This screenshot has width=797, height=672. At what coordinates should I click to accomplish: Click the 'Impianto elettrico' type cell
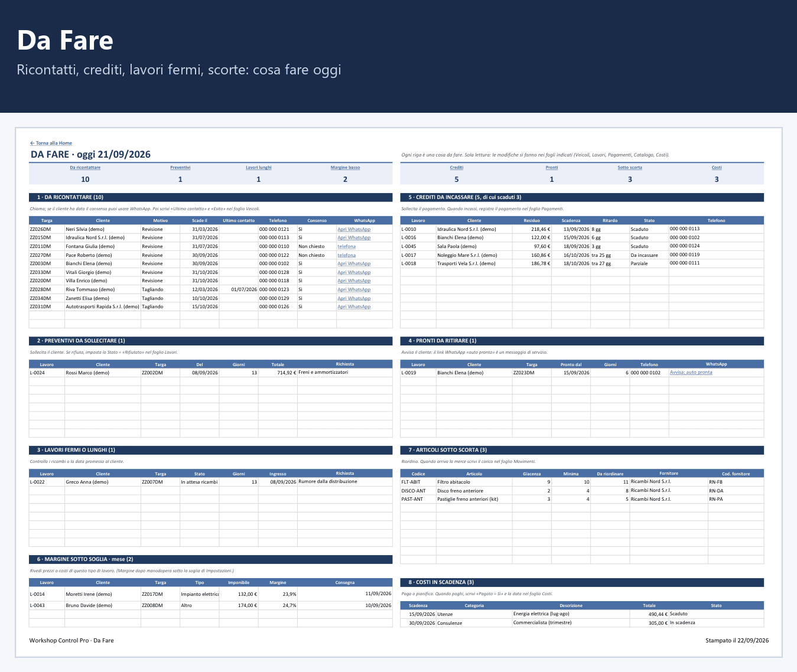pyautogui.click(x=200, y=594)
